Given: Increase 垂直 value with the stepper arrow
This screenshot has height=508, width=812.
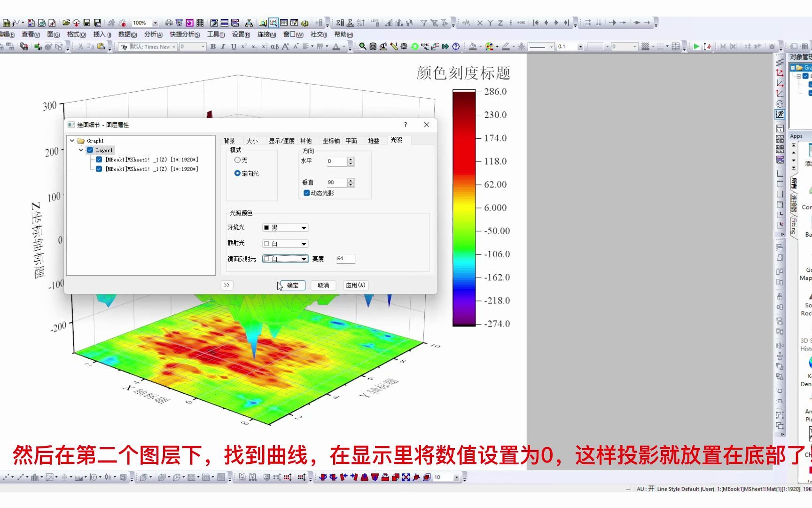Looking at the screenshot, I should click(351, 180).
